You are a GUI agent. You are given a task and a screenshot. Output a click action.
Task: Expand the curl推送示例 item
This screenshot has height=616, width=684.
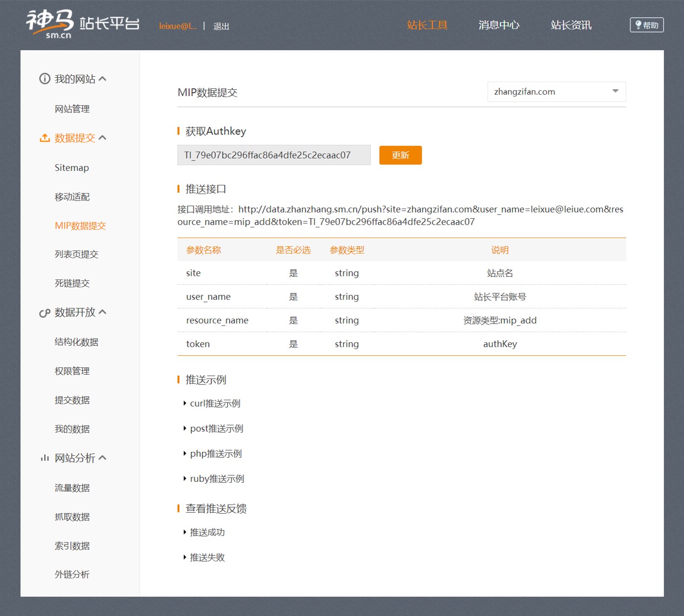click(x=212, y=403)
